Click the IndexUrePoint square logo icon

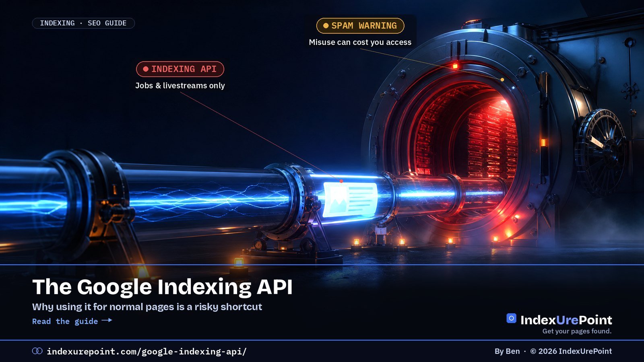pos(511,318)
